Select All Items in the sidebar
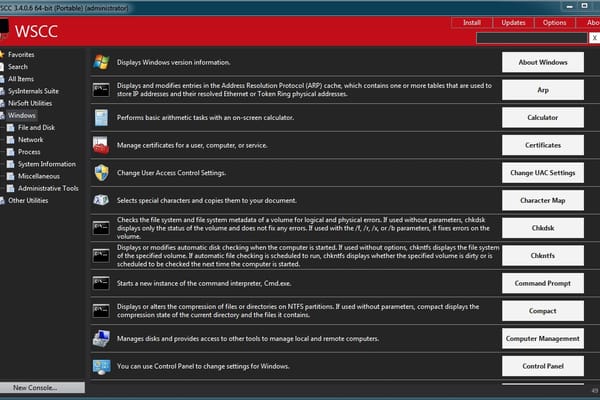Image resolution: width=600 pixels, height=400 pixels. (21, 79)
